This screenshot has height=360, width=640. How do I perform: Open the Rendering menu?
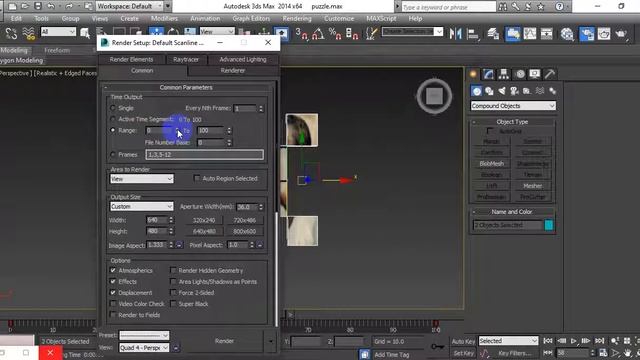297,18
